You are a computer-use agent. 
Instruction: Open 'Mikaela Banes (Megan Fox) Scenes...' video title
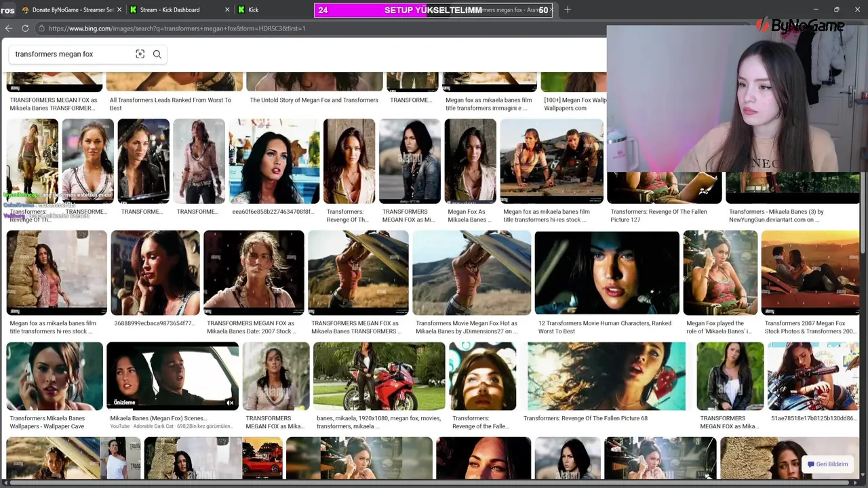158,418
